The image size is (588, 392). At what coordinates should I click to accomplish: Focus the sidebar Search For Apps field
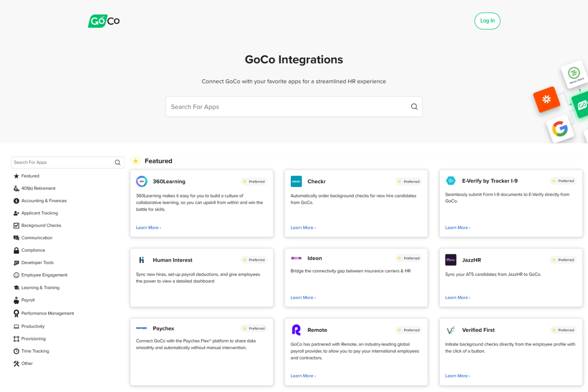click(68, 162)
